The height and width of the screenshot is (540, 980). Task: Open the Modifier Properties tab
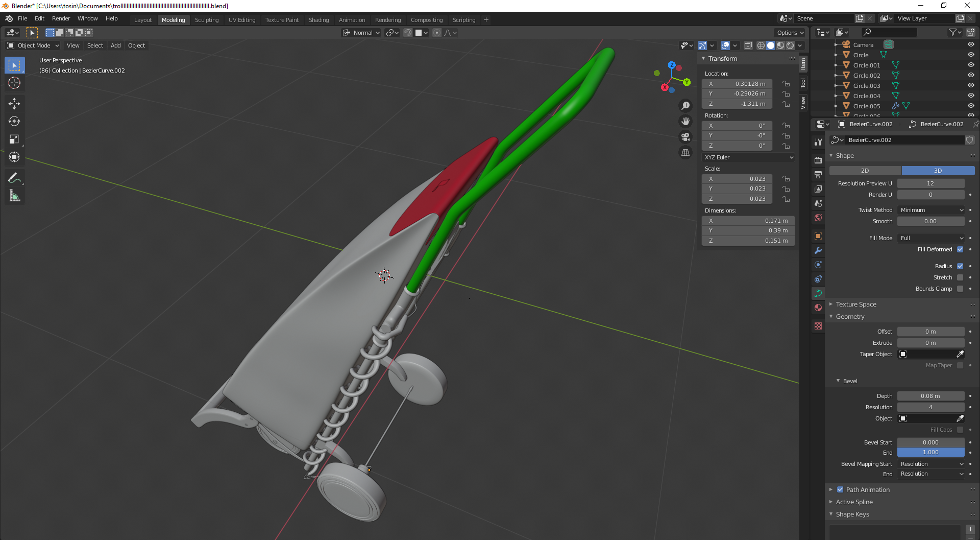pyautogui.click(x=818, y=250)
